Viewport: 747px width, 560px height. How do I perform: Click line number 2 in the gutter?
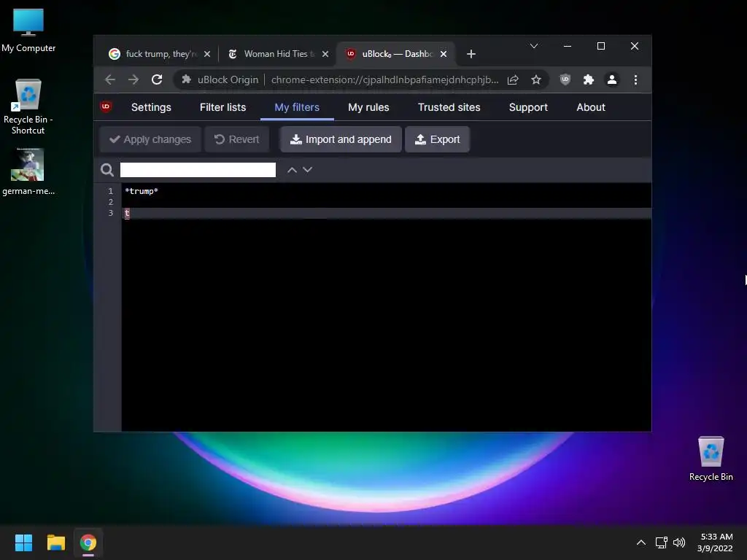111,202
